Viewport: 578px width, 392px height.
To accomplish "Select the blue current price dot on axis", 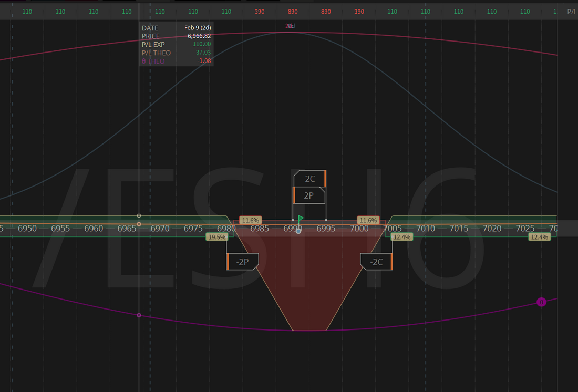I will point(298,231).
